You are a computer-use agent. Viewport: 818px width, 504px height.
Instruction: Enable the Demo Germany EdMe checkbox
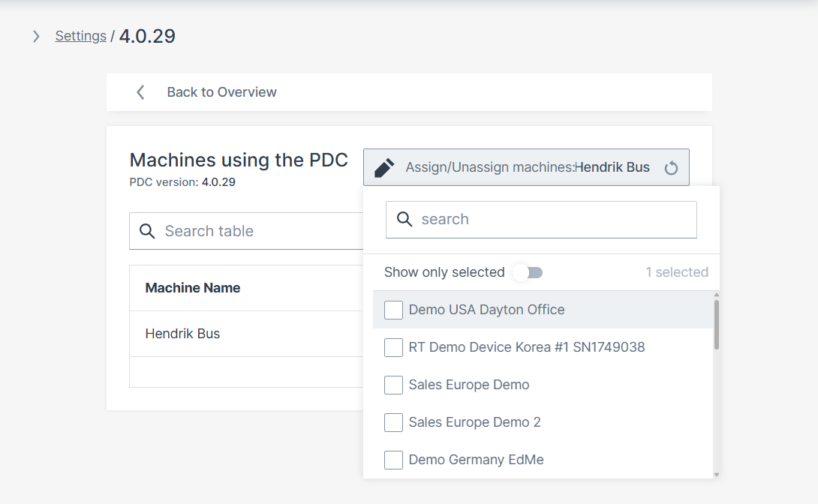click(394, 460)
